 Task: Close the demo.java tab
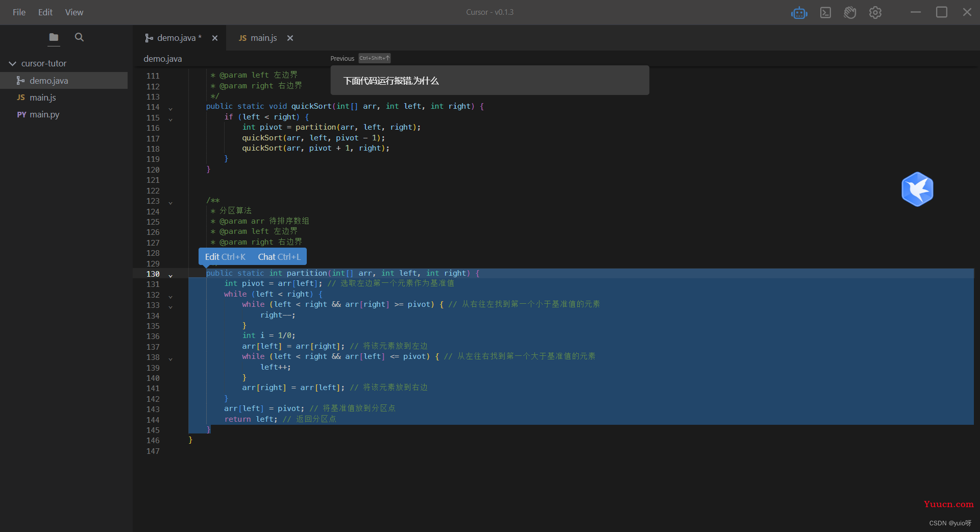coord(215,38)
